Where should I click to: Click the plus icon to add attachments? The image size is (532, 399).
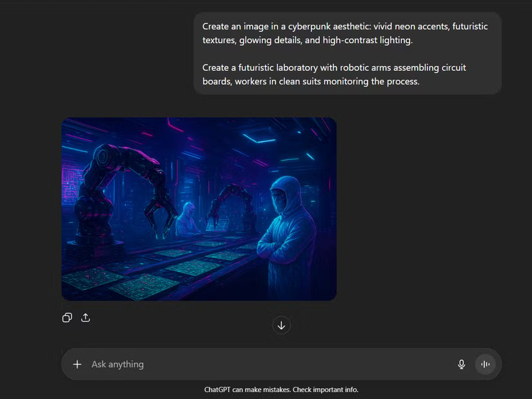tap(77, 364)
